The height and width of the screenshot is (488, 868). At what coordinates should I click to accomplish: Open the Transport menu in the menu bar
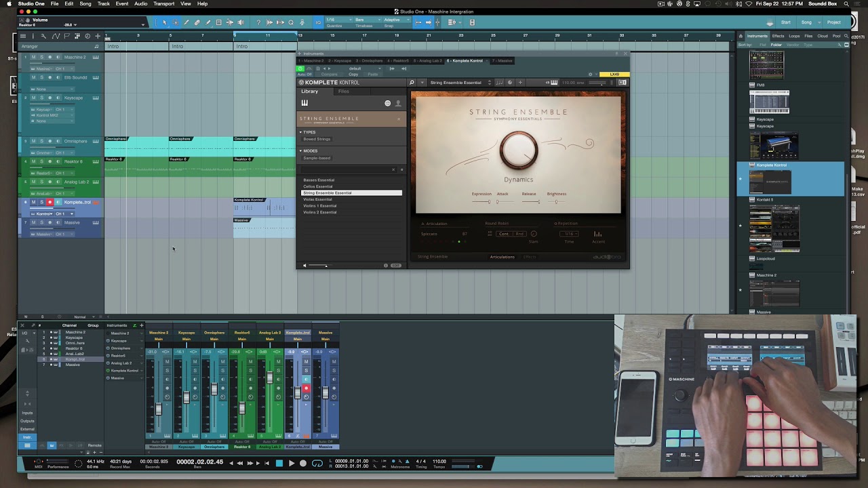[x=163, y=3]
